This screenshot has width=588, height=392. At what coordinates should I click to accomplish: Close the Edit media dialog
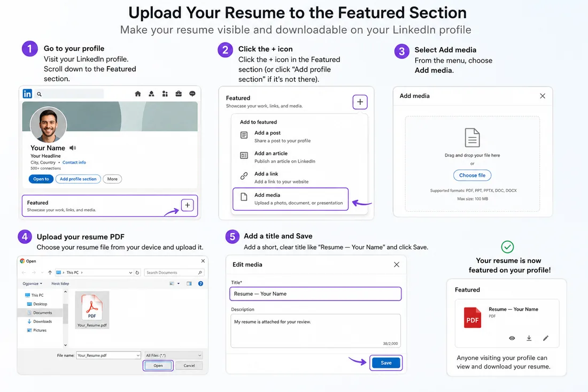coord(397,265)
